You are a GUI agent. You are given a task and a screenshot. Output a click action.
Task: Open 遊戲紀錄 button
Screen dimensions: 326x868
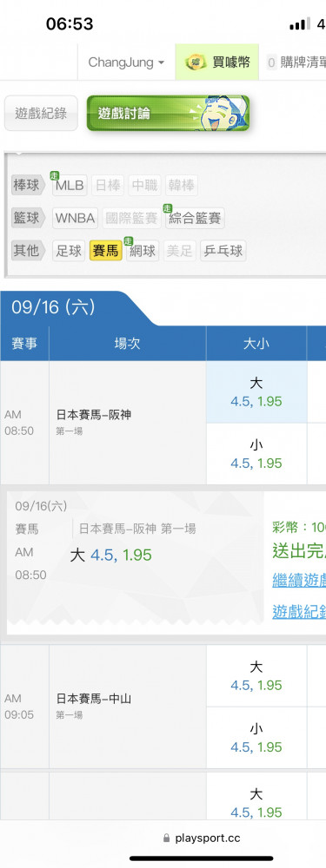coord(41,113)
